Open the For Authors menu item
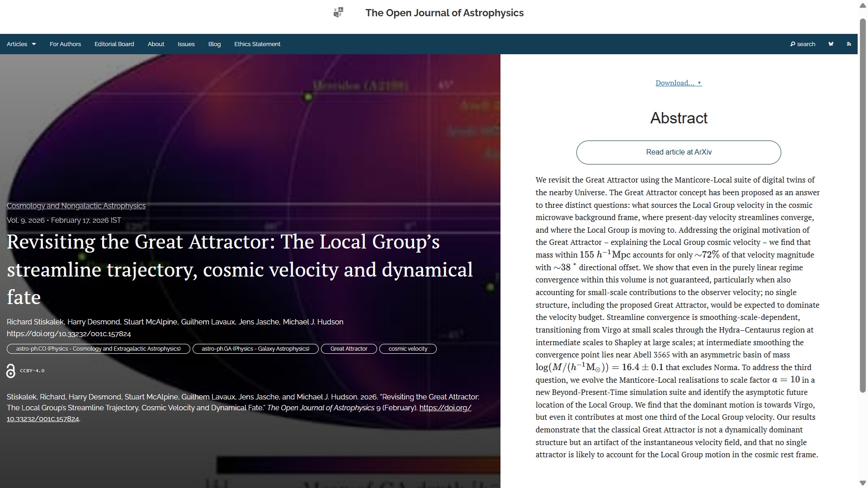The image size is (868, 488). [x=65, y=44]
